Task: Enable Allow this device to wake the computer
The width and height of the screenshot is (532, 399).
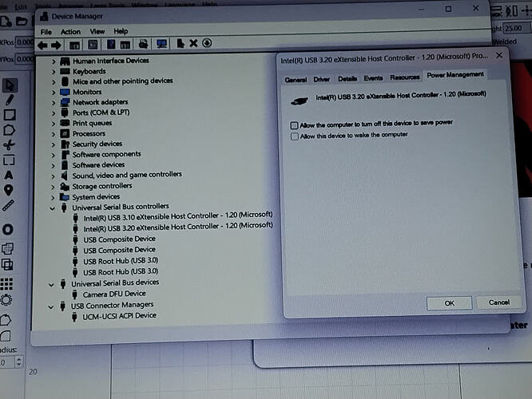Action: pyautogui.click(x=295, y=136)
